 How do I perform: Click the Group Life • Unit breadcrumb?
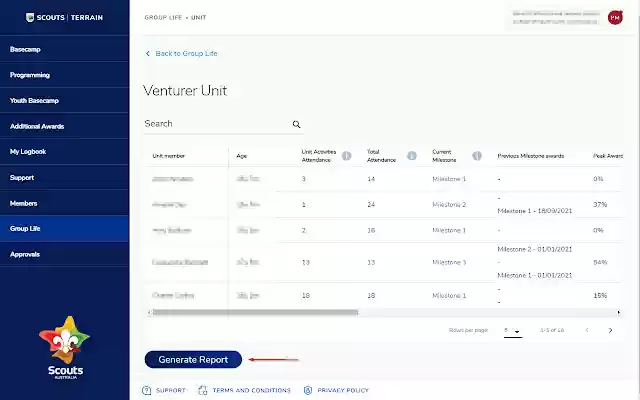175,18
